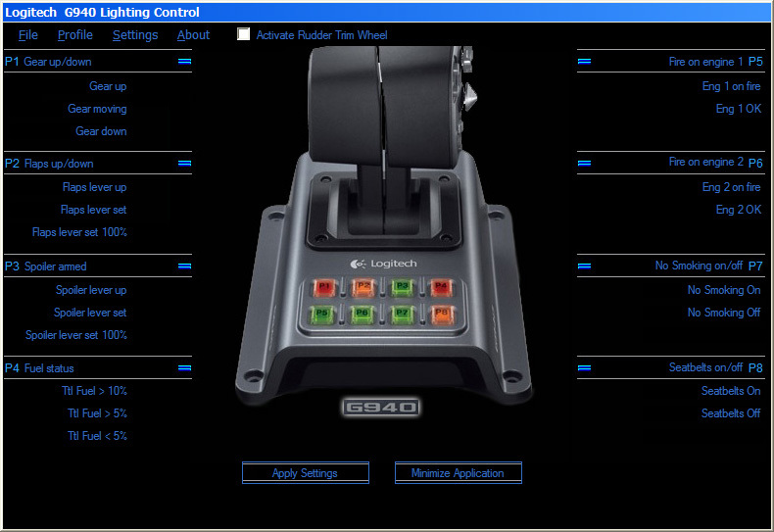
Task: Open the Settings menu
Action: pos(135,35)
